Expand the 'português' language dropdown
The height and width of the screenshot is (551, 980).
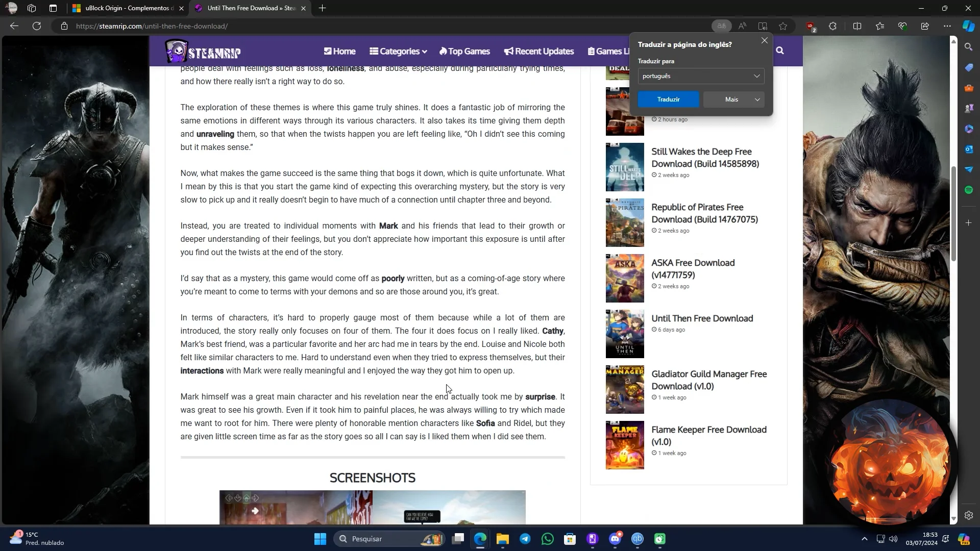point(701,76)
